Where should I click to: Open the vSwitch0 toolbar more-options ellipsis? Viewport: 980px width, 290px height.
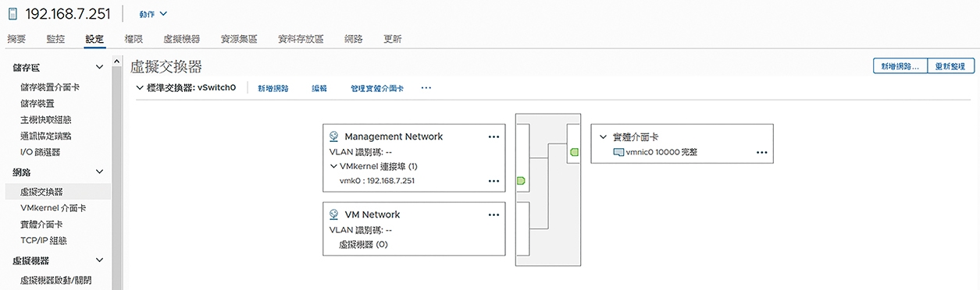tap(426, 89)
